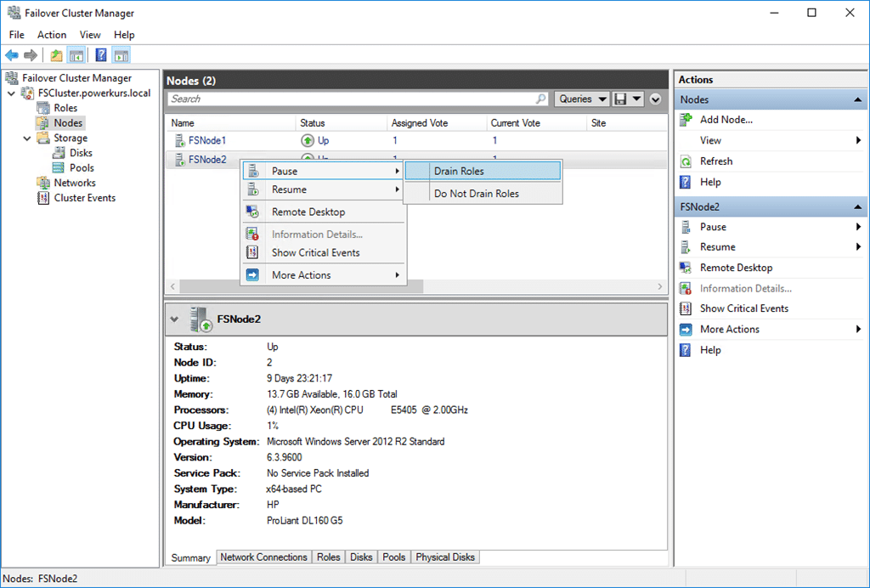
Task: Switch to the Pools tab at bottom
Action: pos(394,557)
